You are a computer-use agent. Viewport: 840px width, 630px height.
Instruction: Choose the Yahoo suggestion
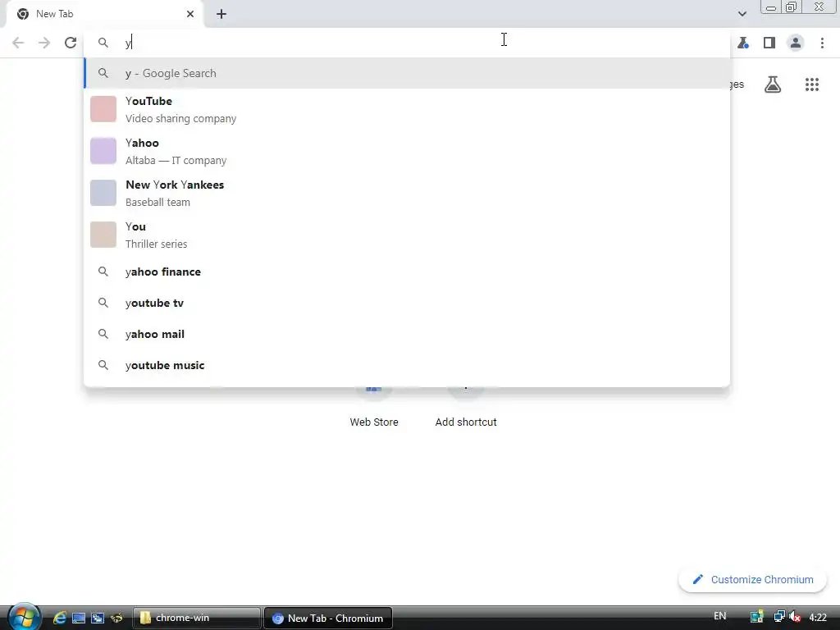coord(407,151)
